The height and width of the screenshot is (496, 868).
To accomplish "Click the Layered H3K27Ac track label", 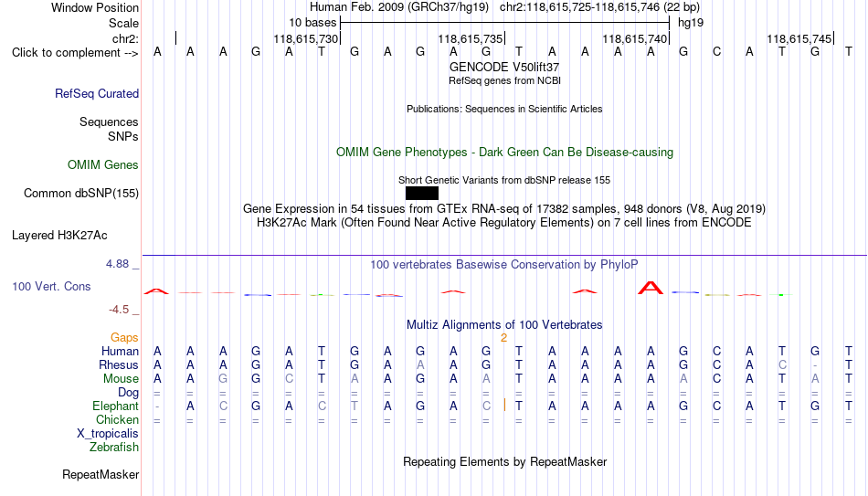I will (x=59, y=236).
